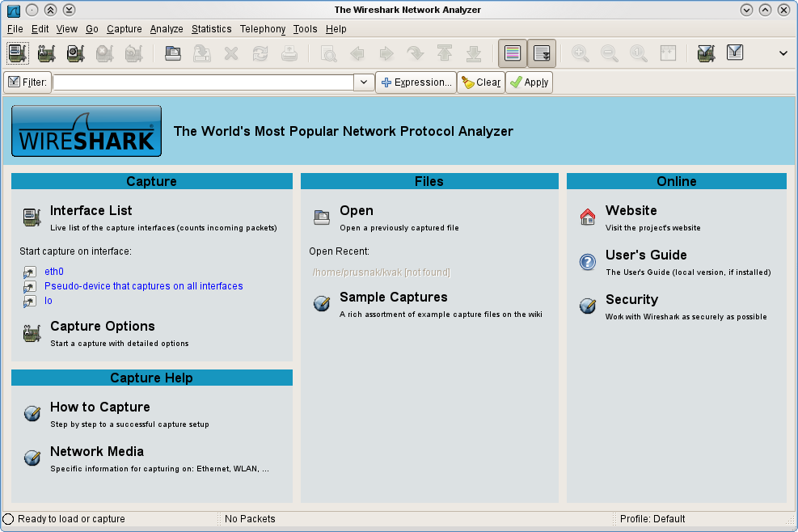
Task: Click the red house Website icon
Action: coord(587,217)
